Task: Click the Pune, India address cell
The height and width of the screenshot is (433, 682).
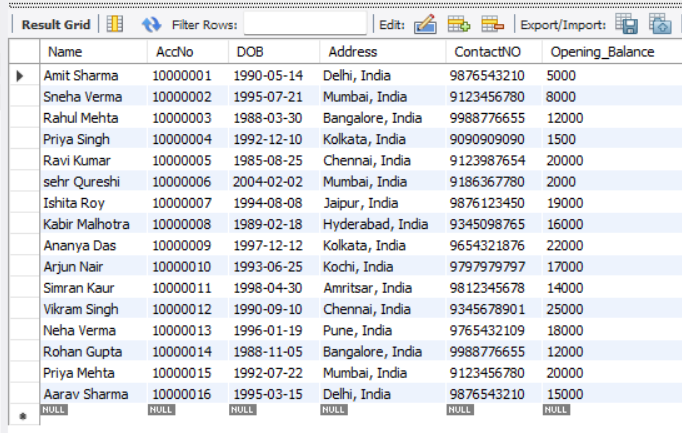Action: [x=382, y=330]
